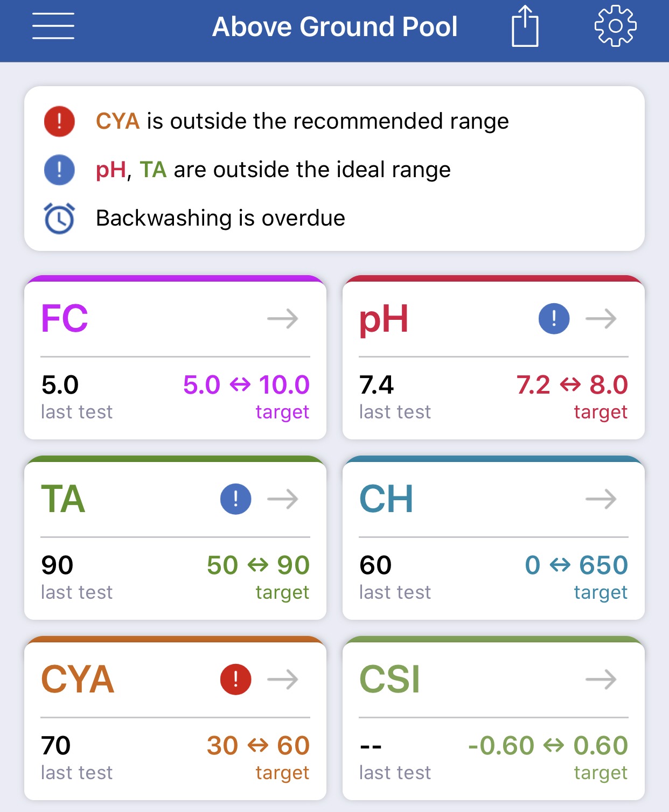The image size is (669, 812).
Task: Select the CYA arrow to view details
Action: [283, 679]
